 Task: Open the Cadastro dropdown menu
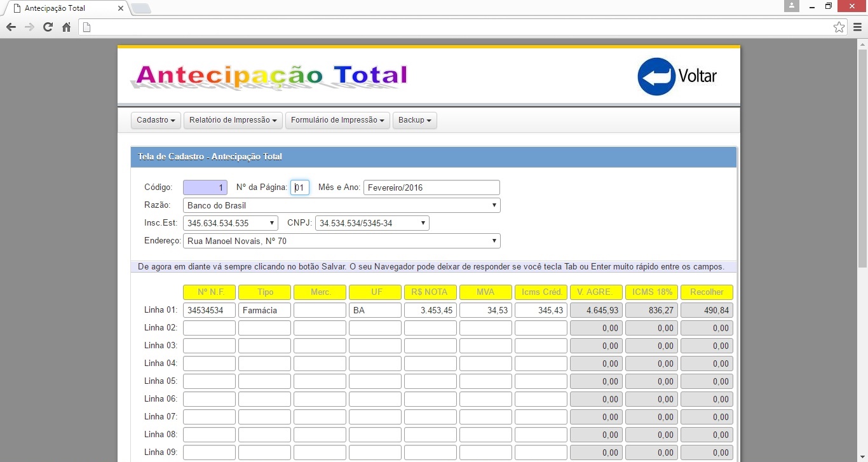156,120
